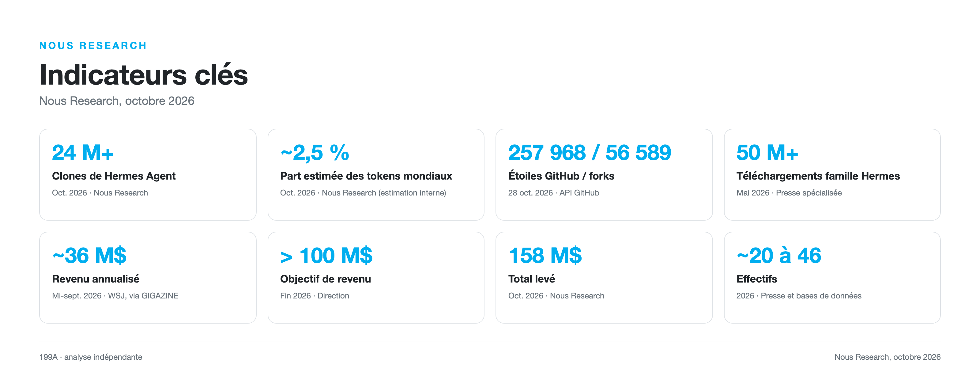Select the 50 M+ downloads figure
Viewport: 980px width, 391px height.
pyautogui.click(x=767, y=153)
